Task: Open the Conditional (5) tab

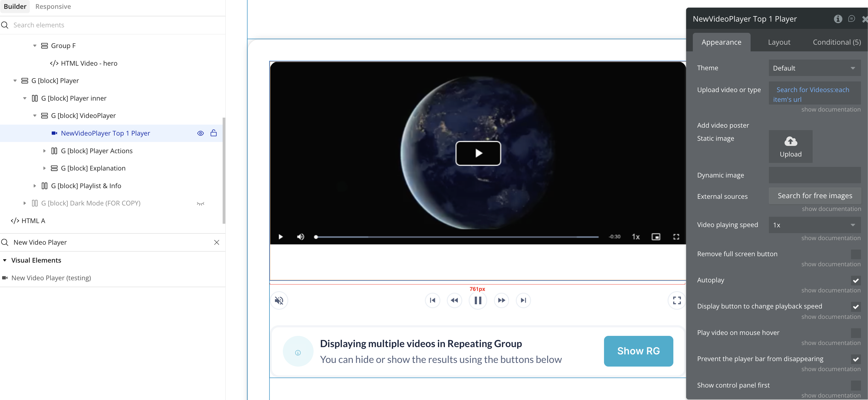Action: point(836,42)
